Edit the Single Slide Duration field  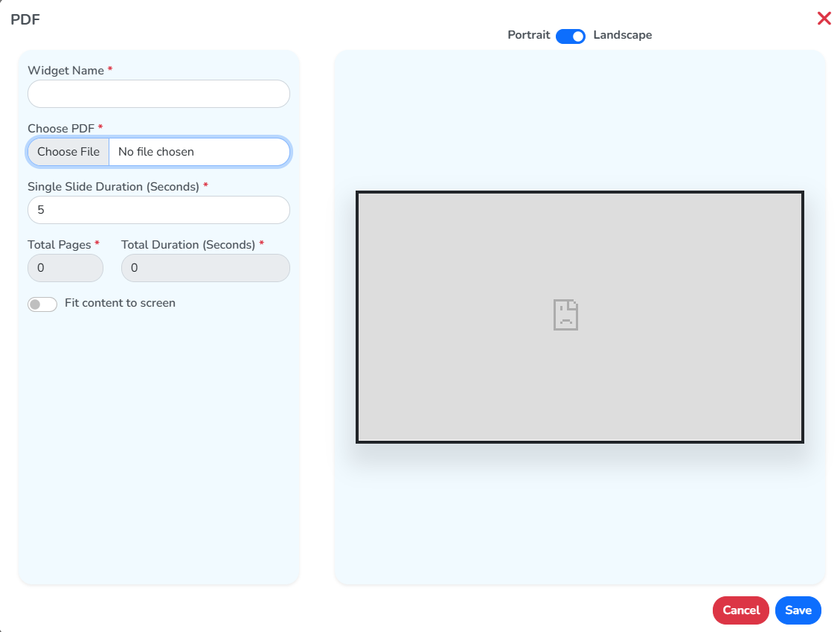coord(158,210)
